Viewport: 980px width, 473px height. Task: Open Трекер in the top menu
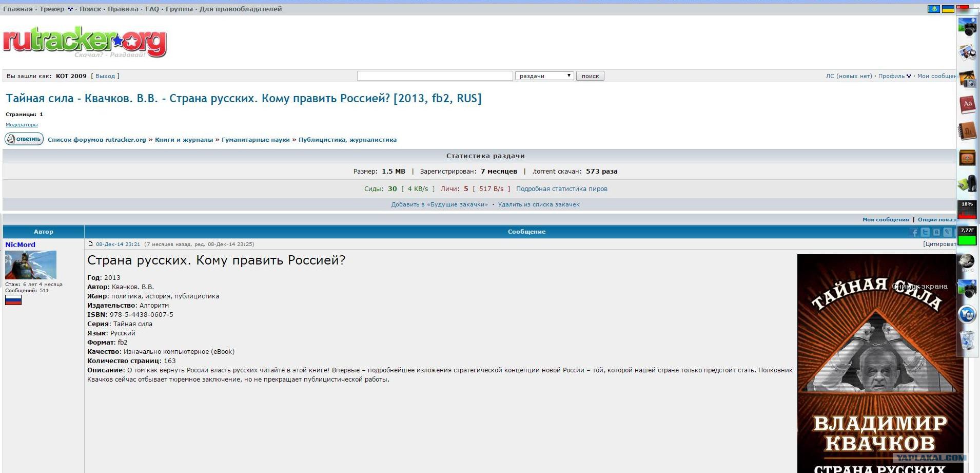click(52, 9)
